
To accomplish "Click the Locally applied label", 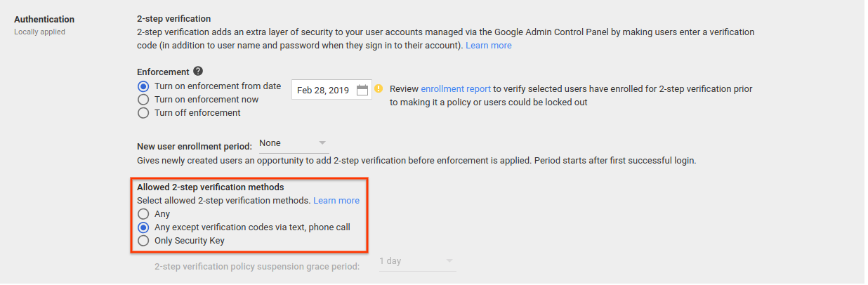I will pyautogui.click(x=39, y=32).
